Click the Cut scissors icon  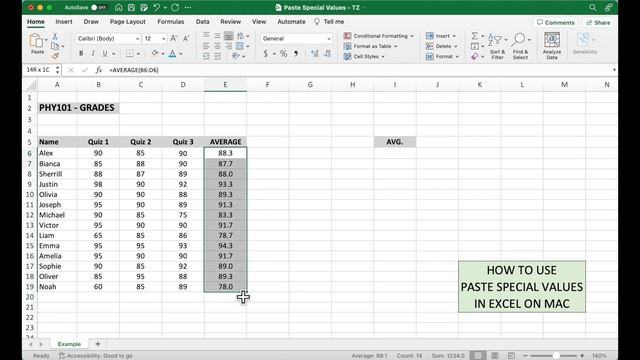coord(55,37)
